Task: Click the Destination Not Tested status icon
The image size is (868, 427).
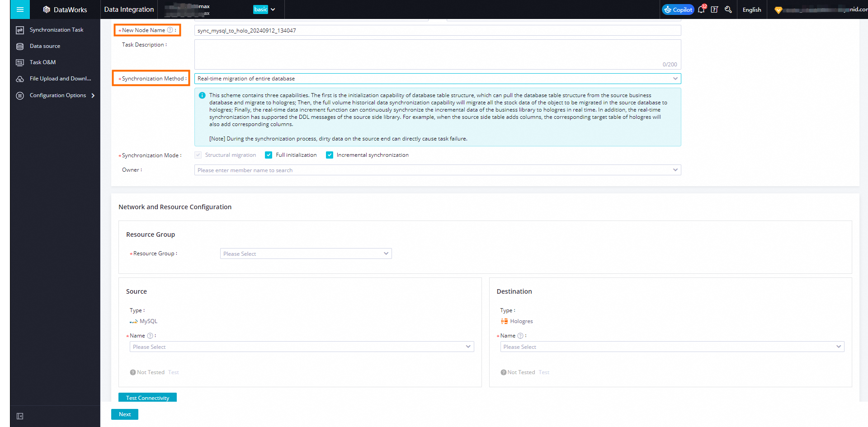Action: pos(503,372)
